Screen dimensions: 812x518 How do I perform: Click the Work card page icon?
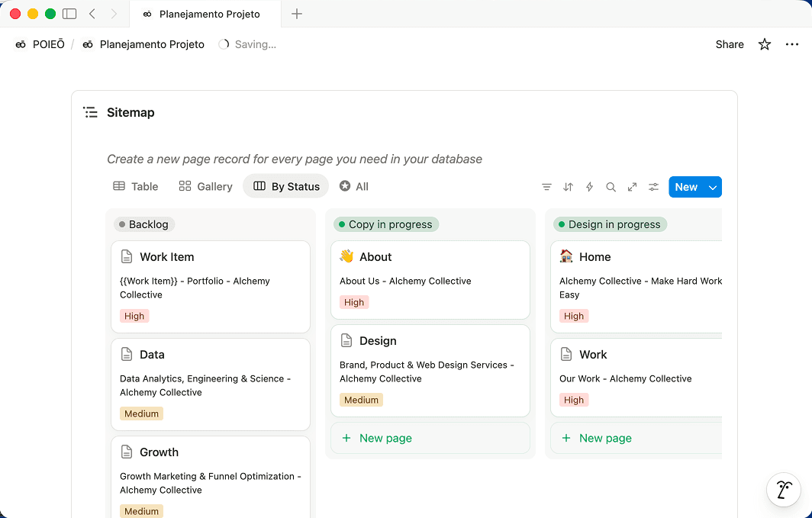point(566,355)
